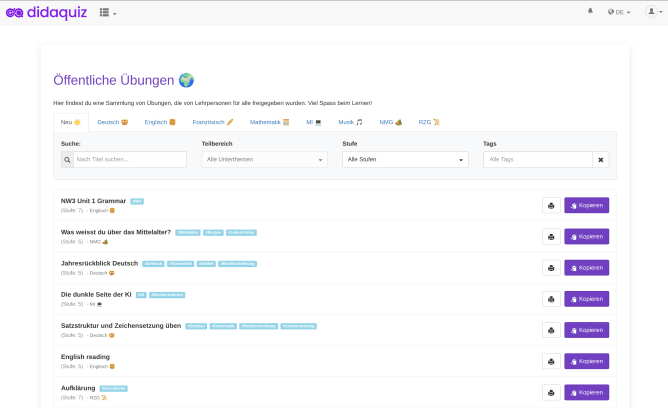Viewport: 668px width, 408px height.
Task: Click the #Lebenfrüher tag
Action: tap(241, 233)
